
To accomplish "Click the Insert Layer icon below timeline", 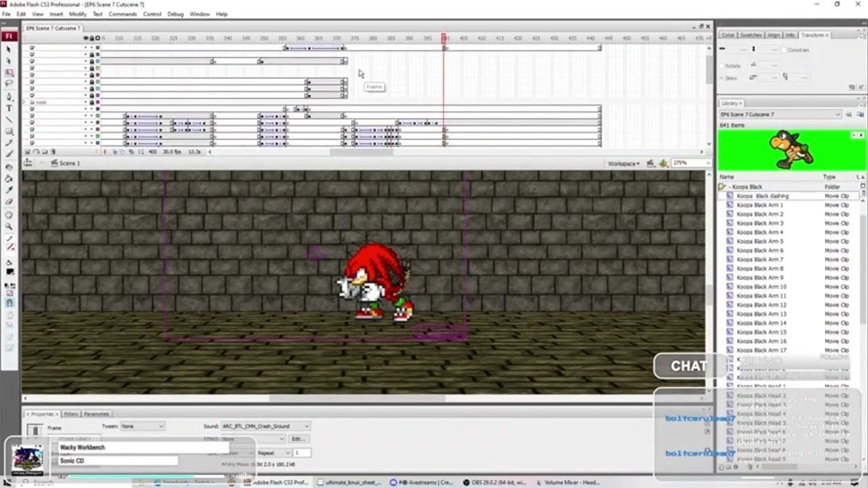I will (x=27, y=152).
